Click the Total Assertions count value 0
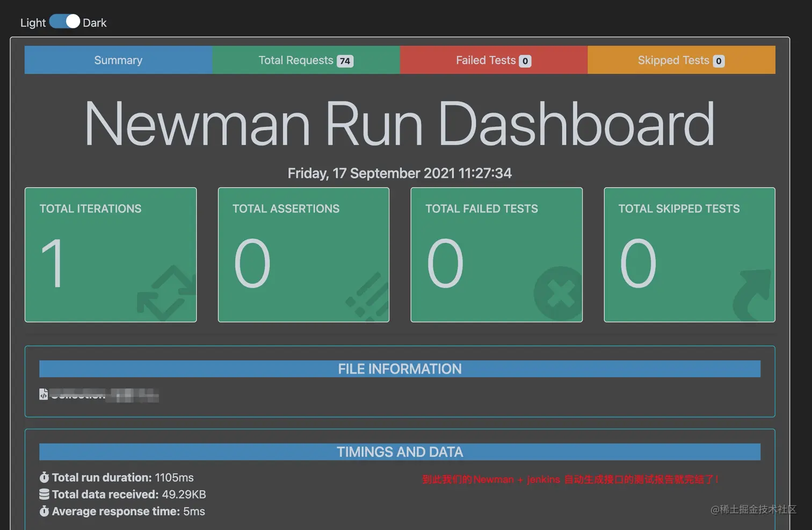Screen dimensions: 812x530 (252, 263)
